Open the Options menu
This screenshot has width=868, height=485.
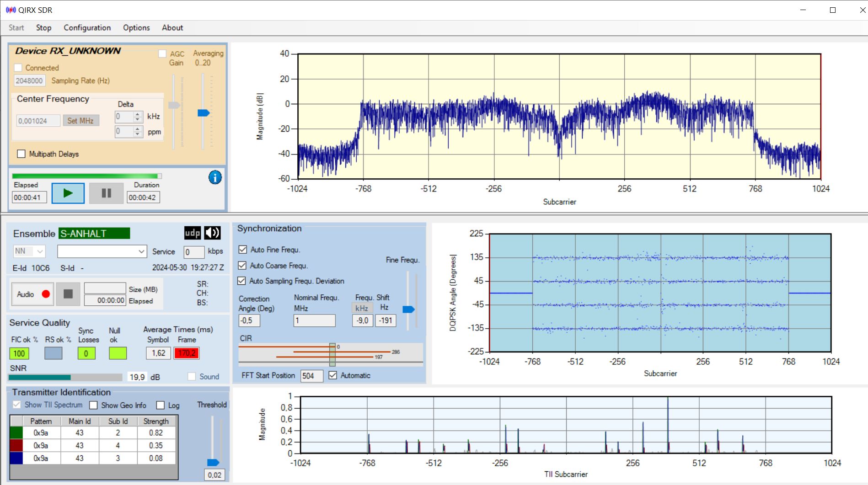[136, 28]
